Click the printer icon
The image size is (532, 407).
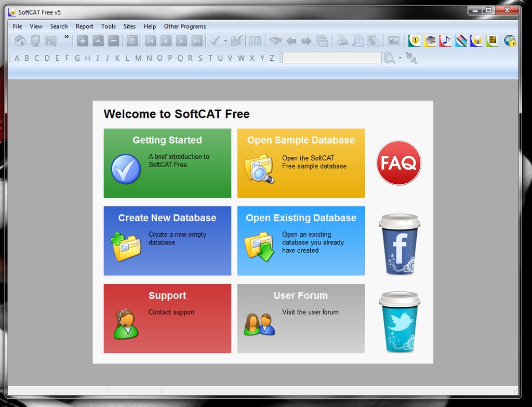pos(342,40)
